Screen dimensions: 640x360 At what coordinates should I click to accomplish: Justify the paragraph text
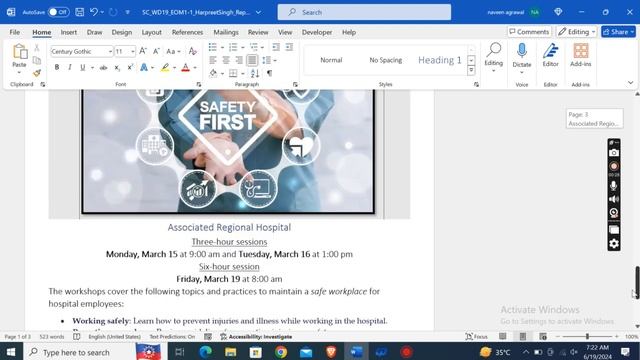click(252, 60)
